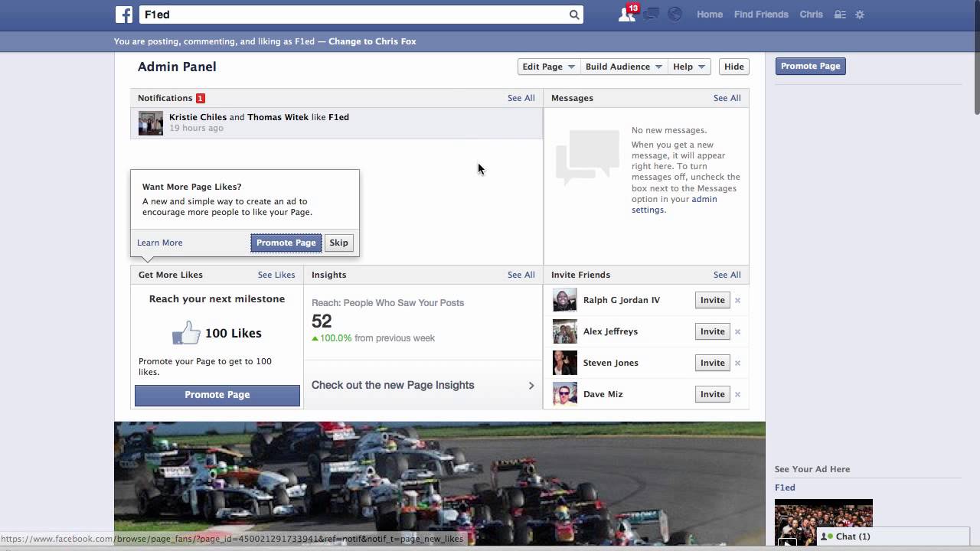Click Steven Jones profile picture
980x551 pixels.
[x=565, y=363]
